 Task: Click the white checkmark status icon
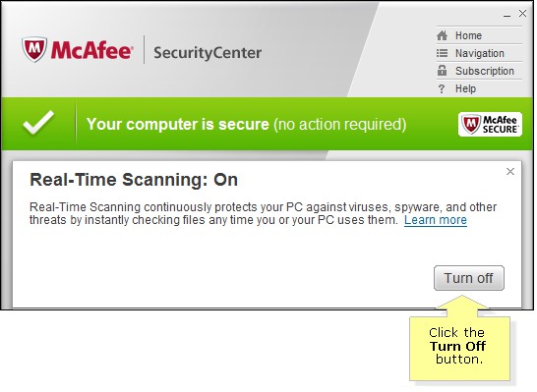point(38,123)
